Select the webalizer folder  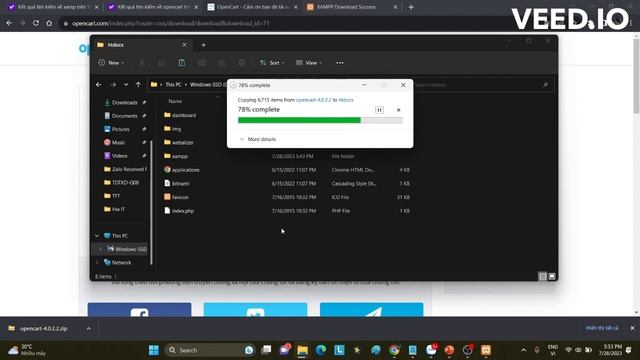pos(179,142)
